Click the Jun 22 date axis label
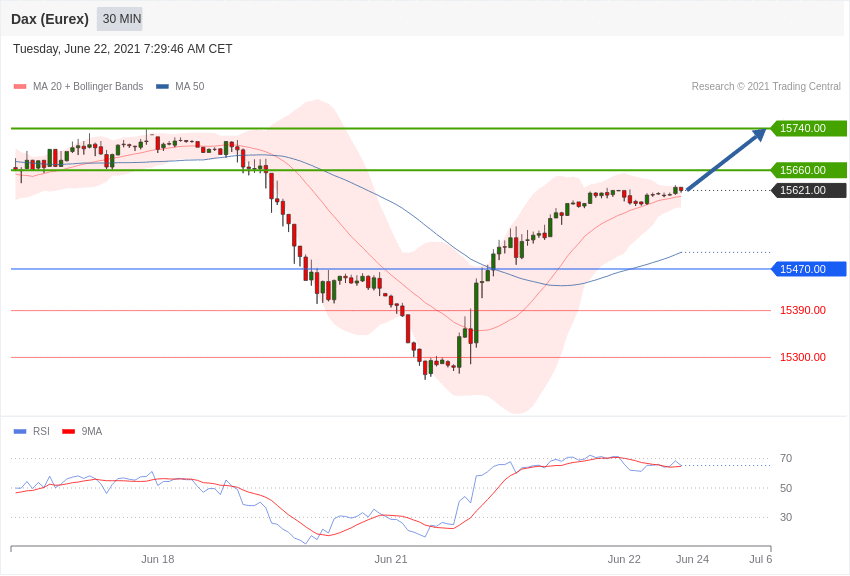Screen dimensions: 850x576 point(624,559)
